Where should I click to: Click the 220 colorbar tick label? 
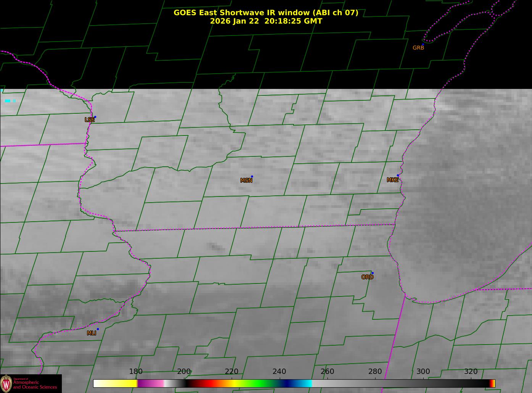tap(232, 372)
